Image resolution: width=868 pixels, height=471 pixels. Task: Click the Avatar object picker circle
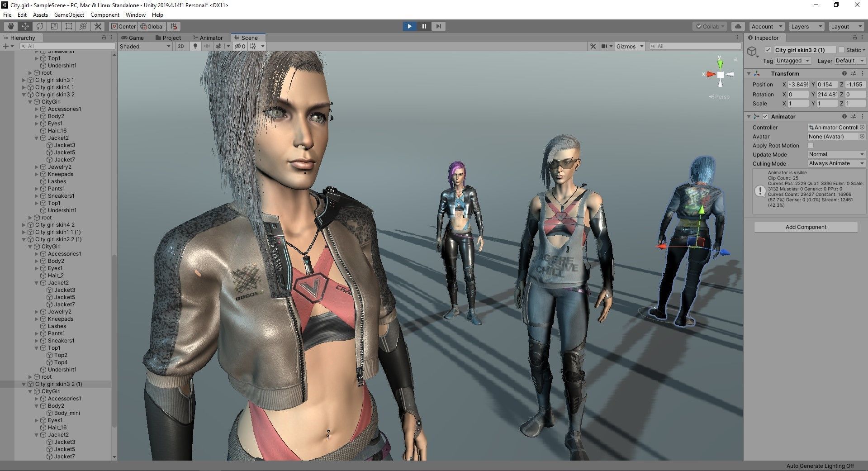[x=861, y=136]
